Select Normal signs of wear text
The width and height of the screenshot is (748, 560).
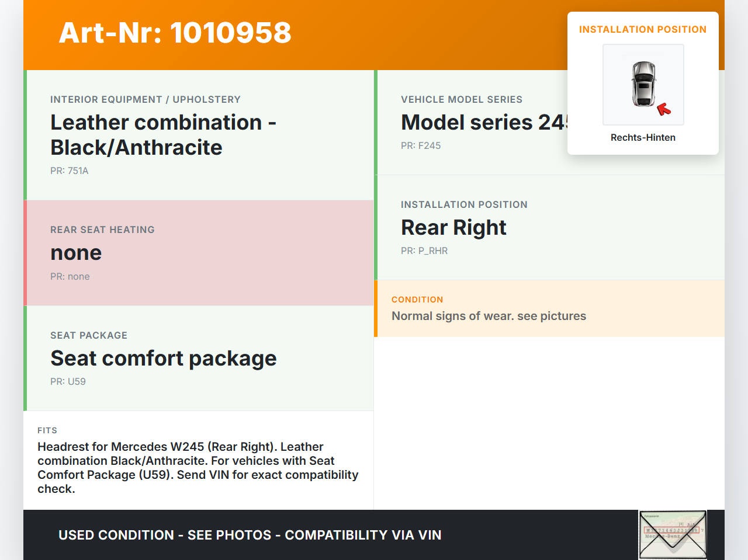click(489, 316)
